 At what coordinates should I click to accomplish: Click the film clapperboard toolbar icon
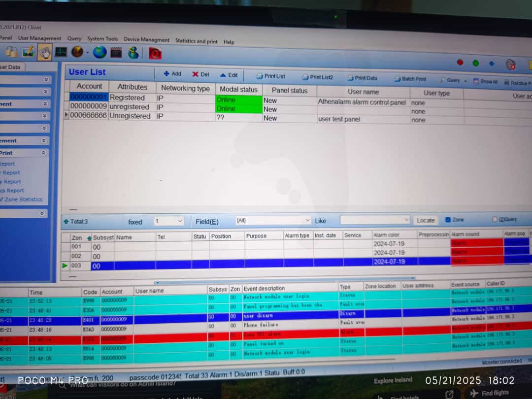point(116,53)
